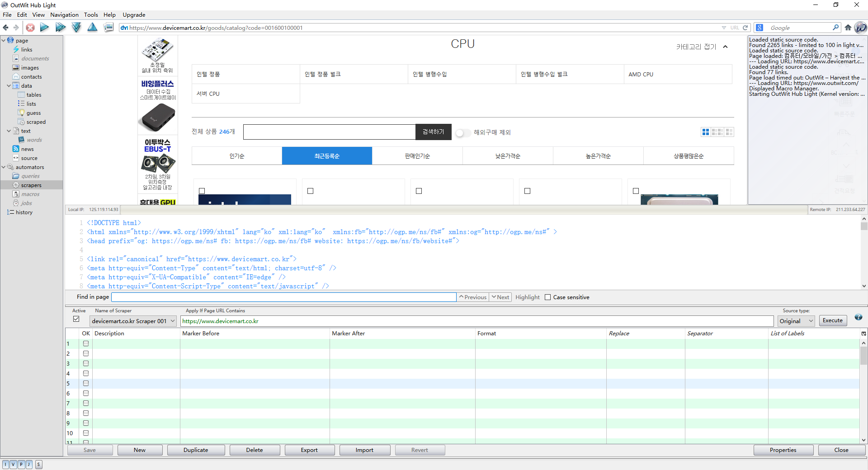
Task: Toggle the Active scraper checkbox
Action: [76, 319]
